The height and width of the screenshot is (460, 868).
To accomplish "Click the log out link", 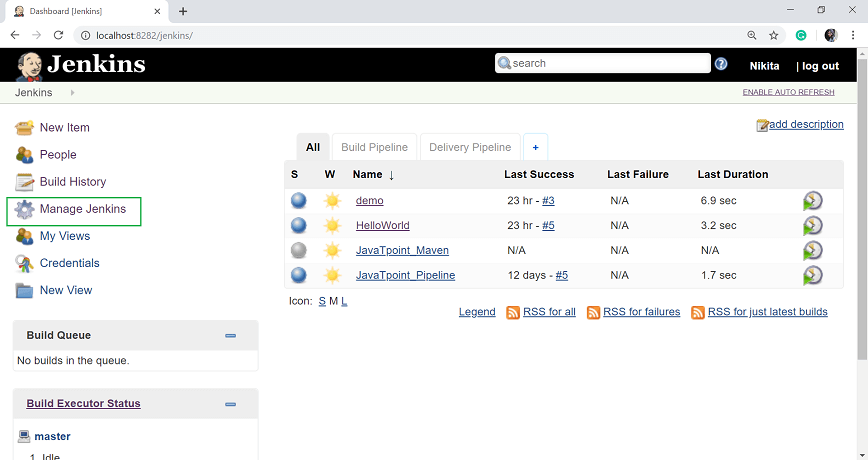I will click(x=820, y=66).
